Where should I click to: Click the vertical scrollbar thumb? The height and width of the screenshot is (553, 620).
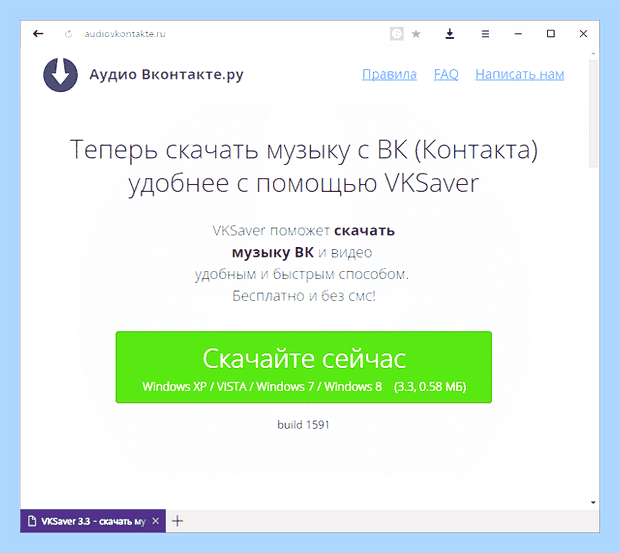pyautogui.click(x=593, y=113)
